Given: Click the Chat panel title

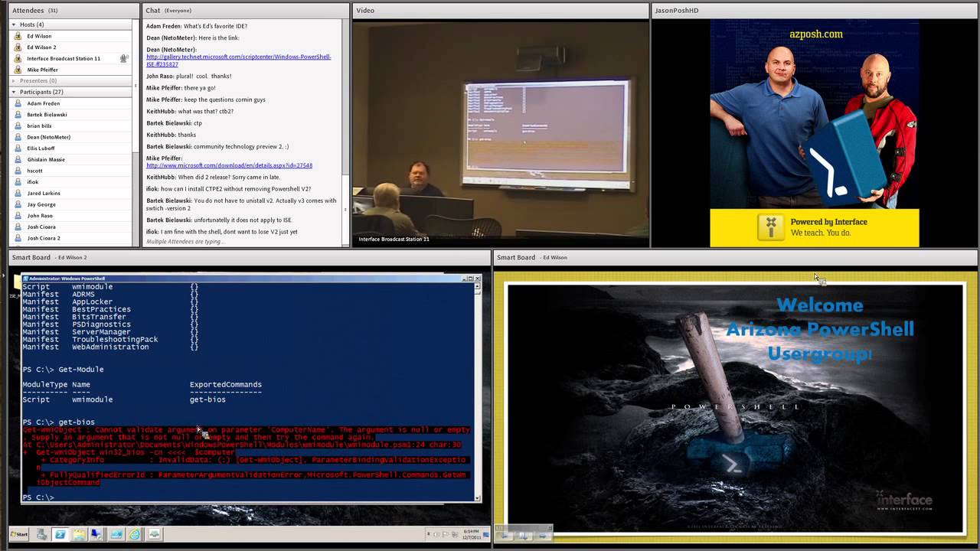Looking at the screenshot, I should [x=153, y=10].
